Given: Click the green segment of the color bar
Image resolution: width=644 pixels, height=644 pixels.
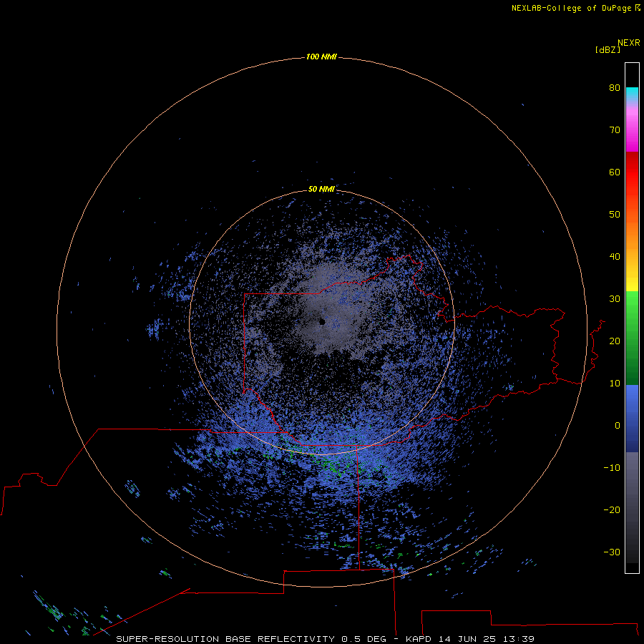Looking at the screenshot, I should coord(632,338).
